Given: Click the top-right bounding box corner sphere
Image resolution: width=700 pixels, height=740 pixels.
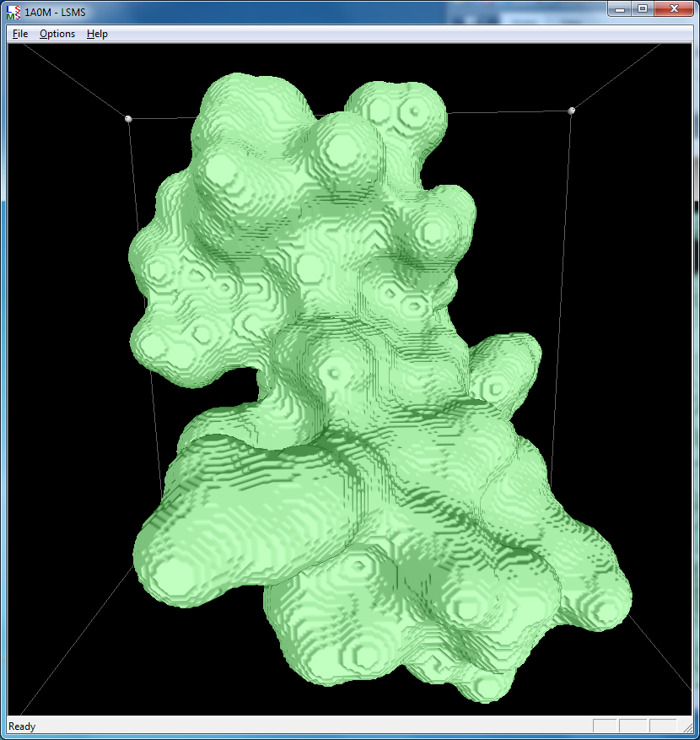Looking at the screenshot, I should (x=572, y=111).
